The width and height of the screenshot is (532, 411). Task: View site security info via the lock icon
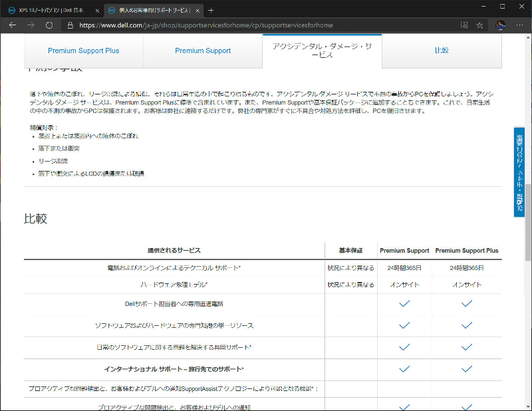pos(68,25)
